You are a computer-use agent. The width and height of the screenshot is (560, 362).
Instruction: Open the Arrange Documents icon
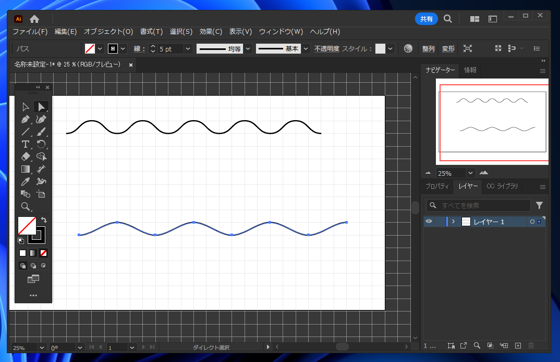click(475, 19)
